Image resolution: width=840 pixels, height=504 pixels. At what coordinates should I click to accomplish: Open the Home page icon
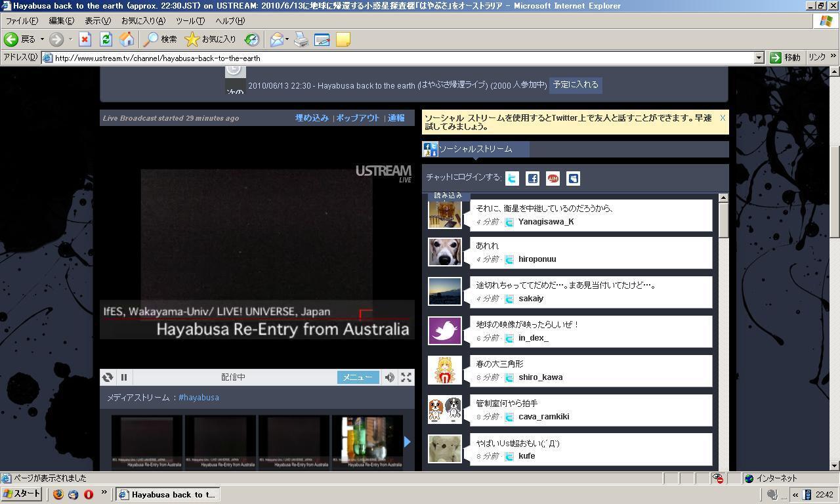click(127, 39)
